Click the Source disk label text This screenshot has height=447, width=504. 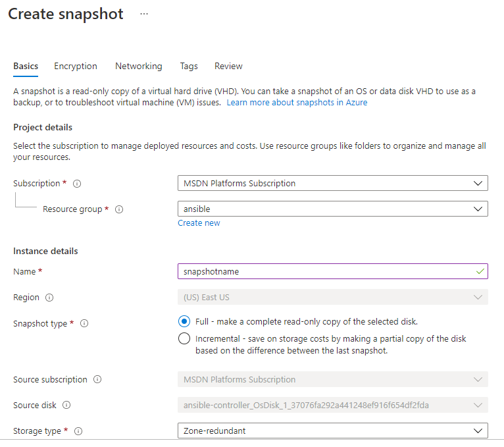point(35,406)
